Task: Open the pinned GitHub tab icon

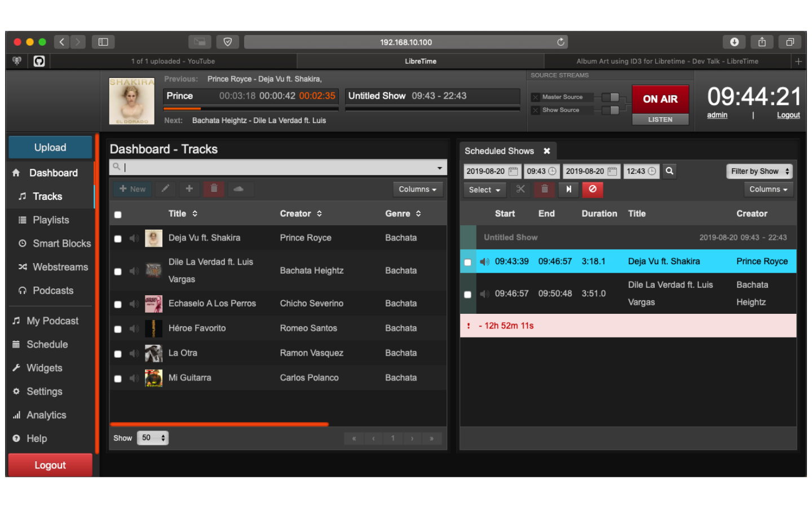Action: tap(39, 61)
